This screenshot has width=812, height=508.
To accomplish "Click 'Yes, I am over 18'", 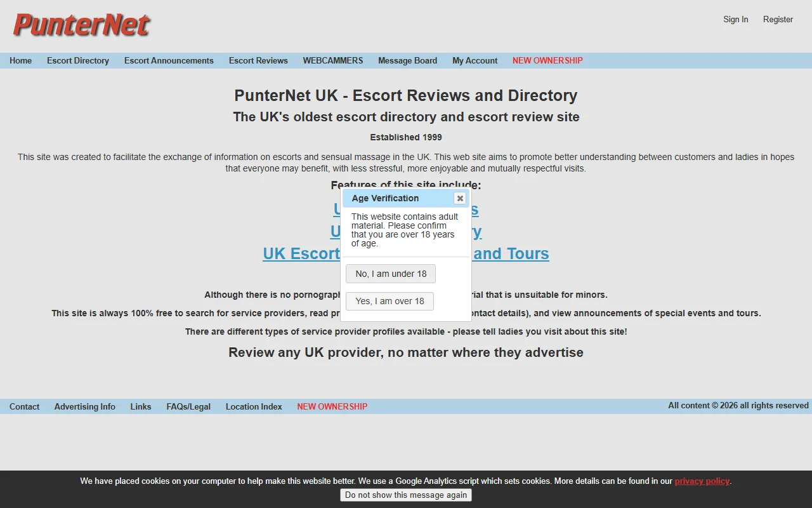I will point(390,301).
